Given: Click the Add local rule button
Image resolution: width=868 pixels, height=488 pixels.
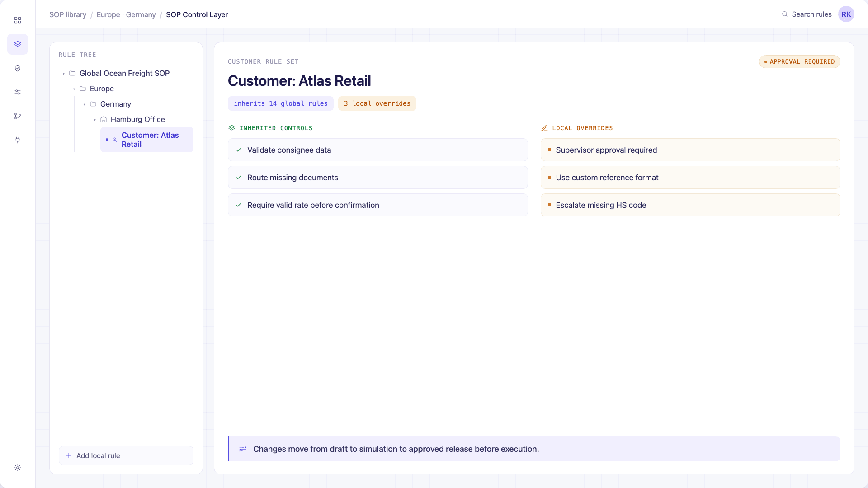Looking at the screenshot, I should point(126,455).
